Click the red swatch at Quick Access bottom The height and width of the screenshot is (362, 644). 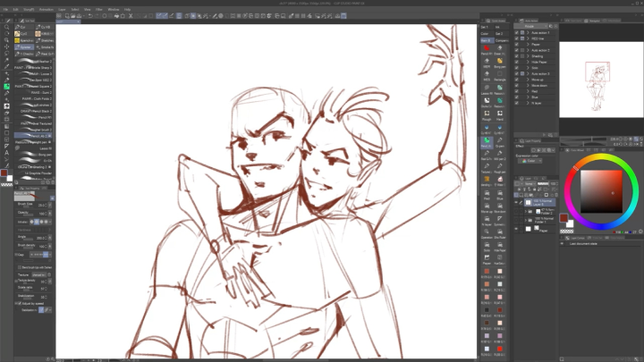[x=499, y=349]
